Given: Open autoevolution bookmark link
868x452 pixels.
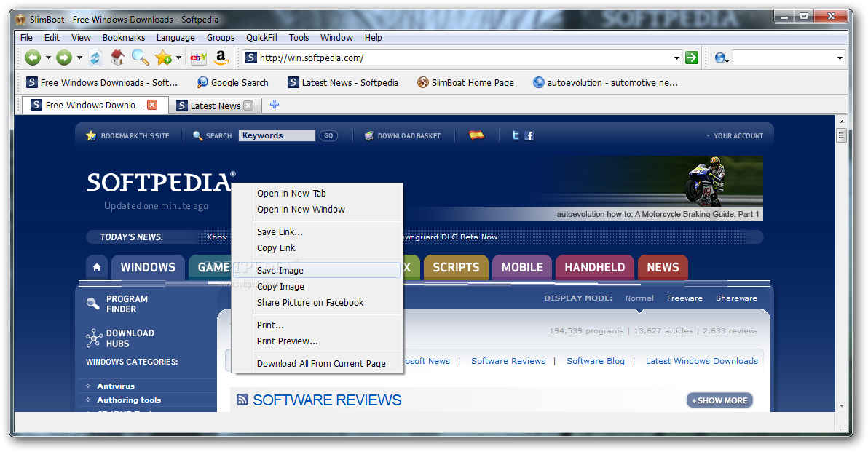Looking at the screenshot, I should pos(605,82).
